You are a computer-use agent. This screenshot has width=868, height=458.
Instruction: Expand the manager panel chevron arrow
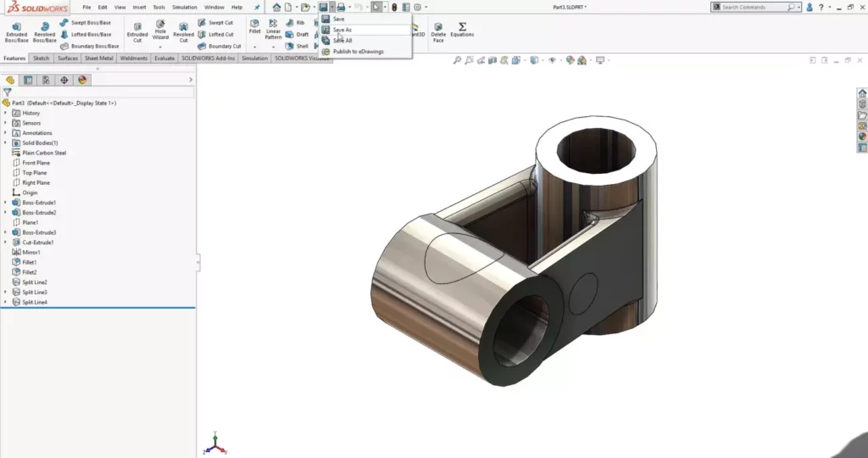[191, 81]
